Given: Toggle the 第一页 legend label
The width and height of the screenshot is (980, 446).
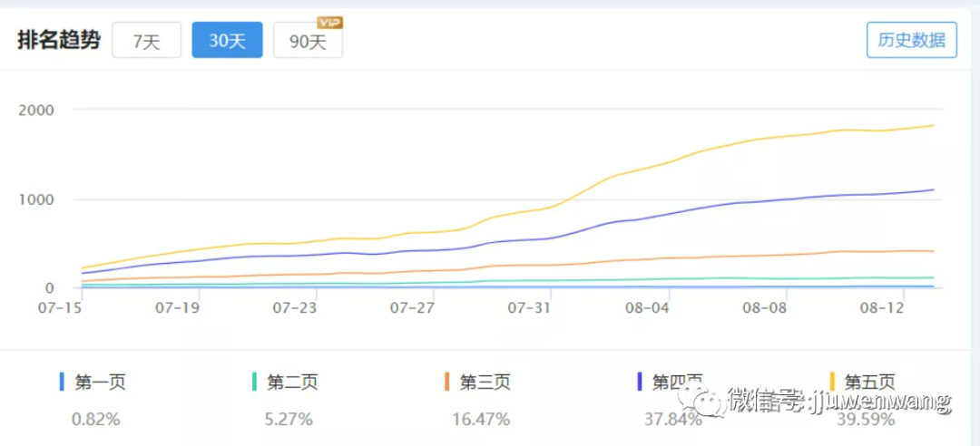Looking at the screenshot, I should pyautogui.click(x=100, y=383).
